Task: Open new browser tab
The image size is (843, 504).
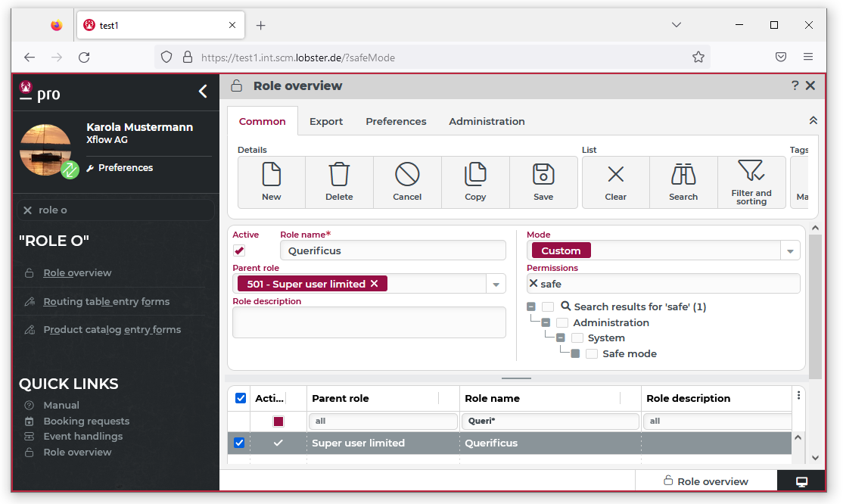Action: click(261, 25)
